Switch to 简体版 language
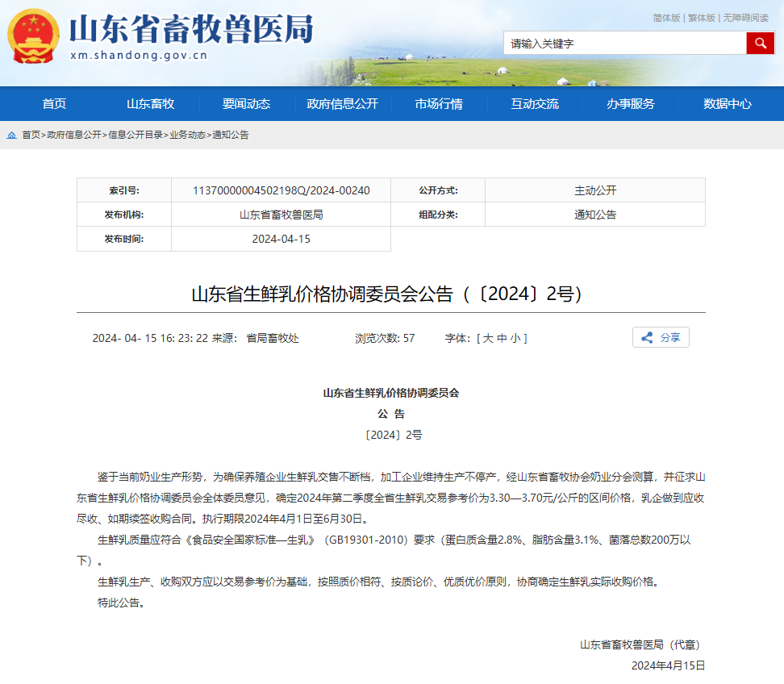The width and height of the screenshot is (784, 684). point(666,18)
